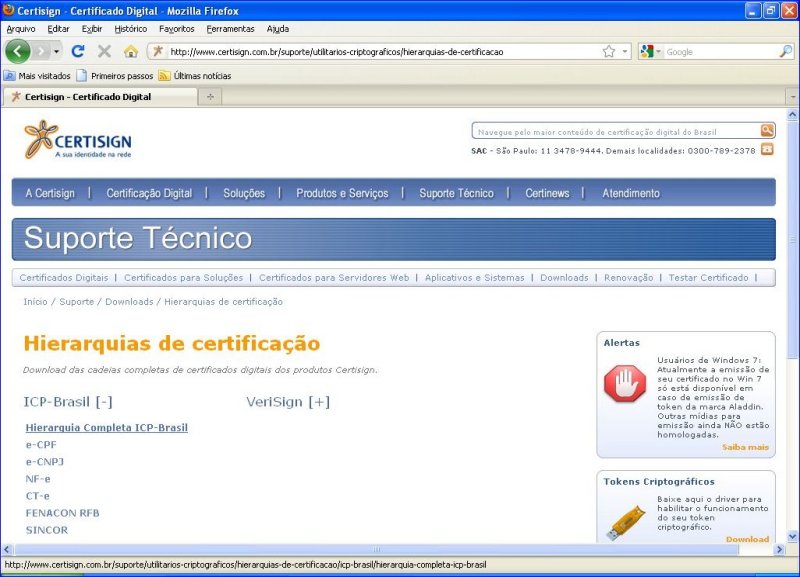Click the Firefox search magnifier icon
This screenshot has height=577, width=800.
click(x=786, y=51)
